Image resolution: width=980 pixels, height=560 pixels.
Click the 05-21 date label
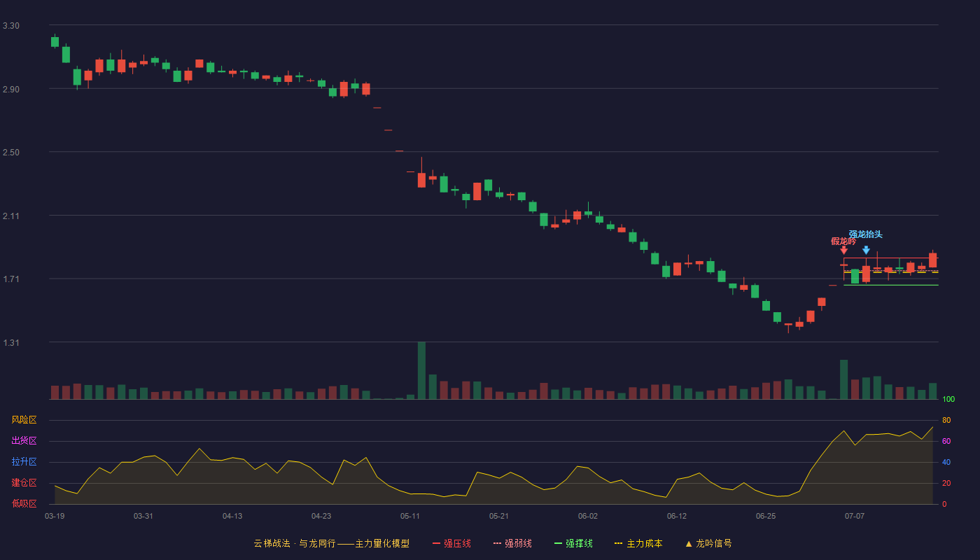click(499, 516)
